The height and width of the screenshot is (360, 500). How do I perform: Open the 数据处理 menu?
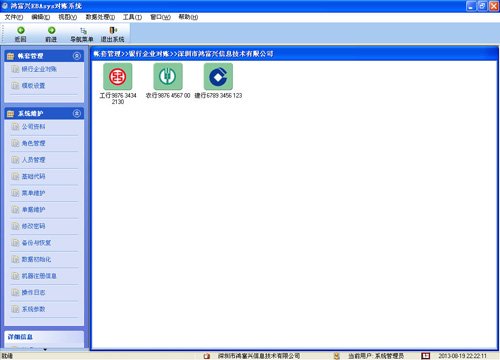pyautogui.click(x=100, y=17)
